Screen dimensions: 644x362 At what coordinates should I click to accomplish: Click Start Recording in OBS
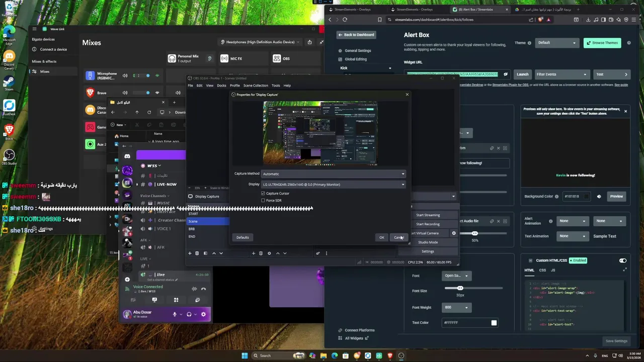click(x=428, y=224)
